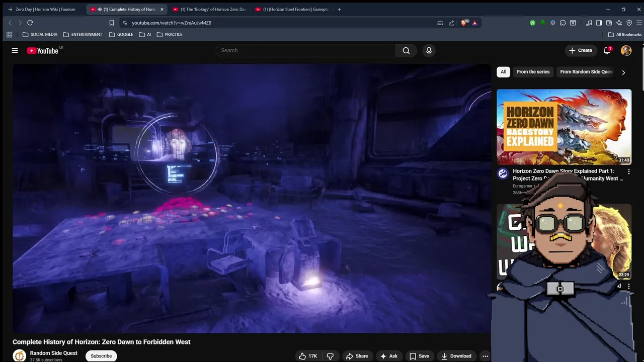
Task: Save the video to a playlist
Action: pos(419,356)
